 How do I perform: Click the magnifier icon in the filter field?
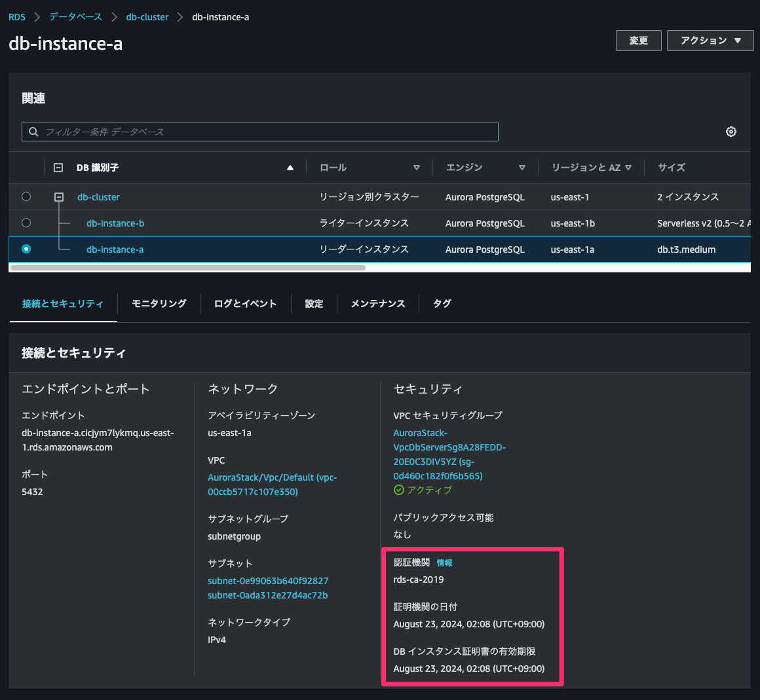tap(33, 132)
